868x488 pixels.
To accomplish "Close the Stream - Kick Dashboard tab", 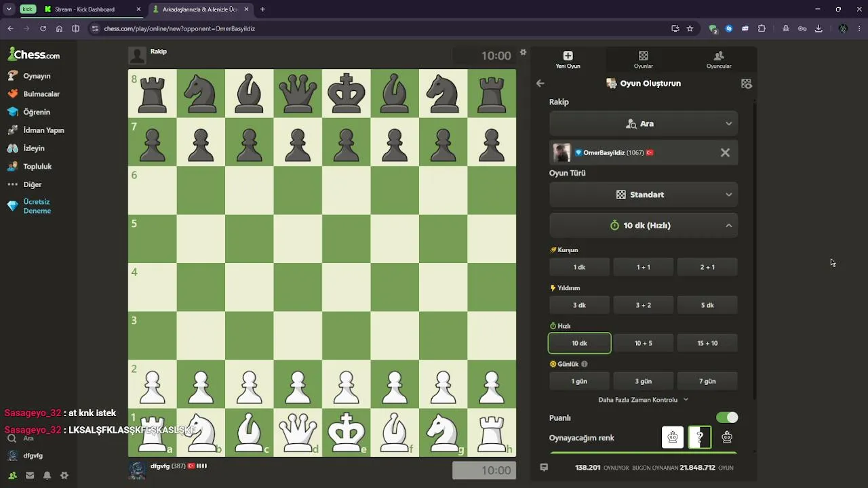I will (x=139, y=9).
